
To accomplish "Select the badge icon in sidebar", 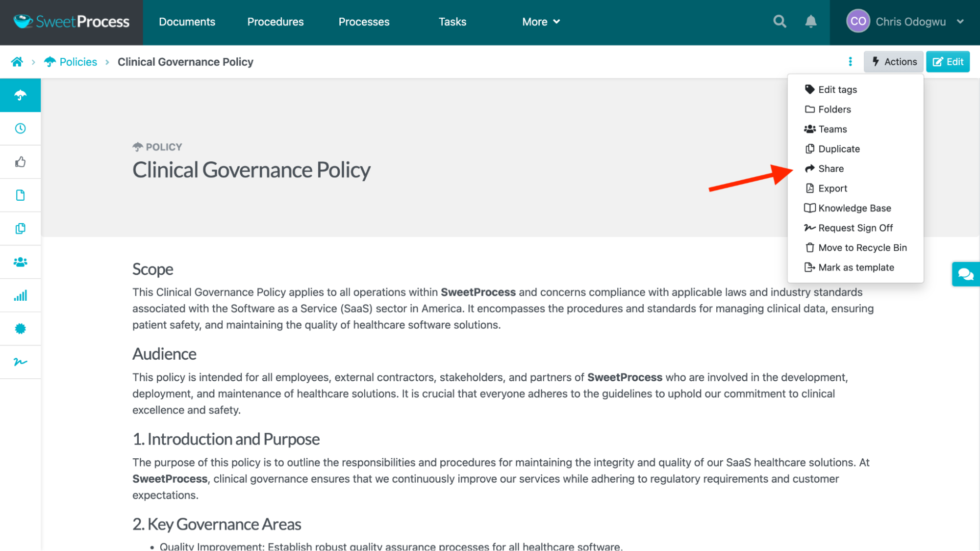I will tap(20, 328).
